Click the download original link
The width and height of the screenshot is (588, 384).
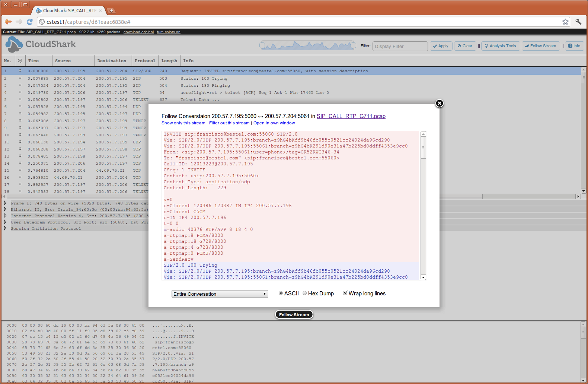click(138, 32)
